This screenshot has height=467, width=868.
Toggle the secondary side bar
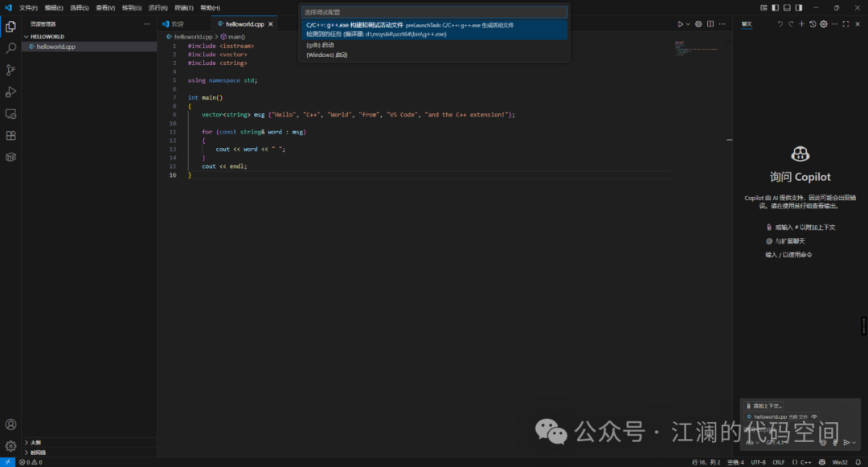[799, 8]
